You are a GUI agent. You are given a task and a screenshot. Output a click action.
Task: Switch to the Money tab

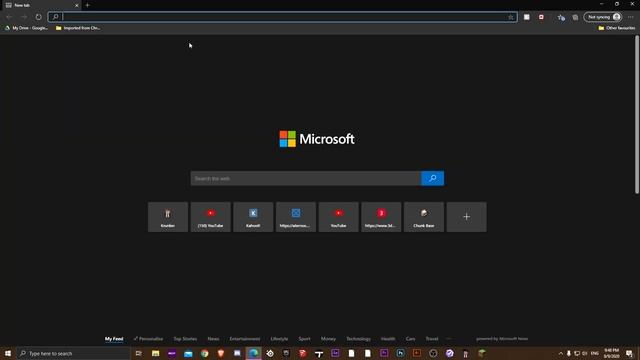(328, 339)
